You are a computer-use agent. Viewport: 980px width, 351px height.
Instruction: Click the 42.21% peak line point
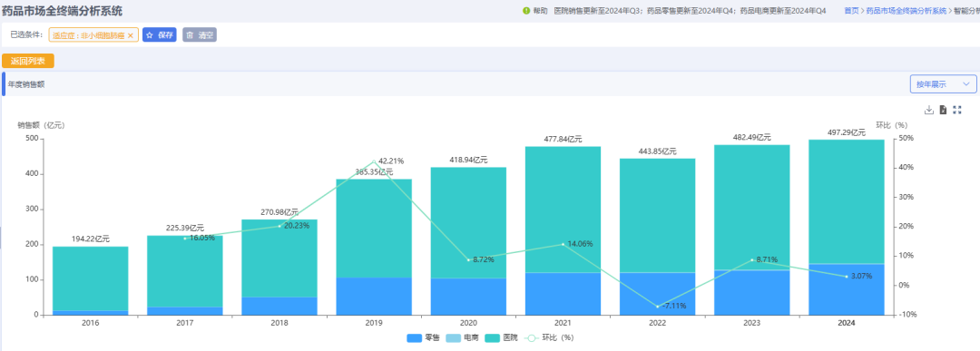tap(374, 161)
